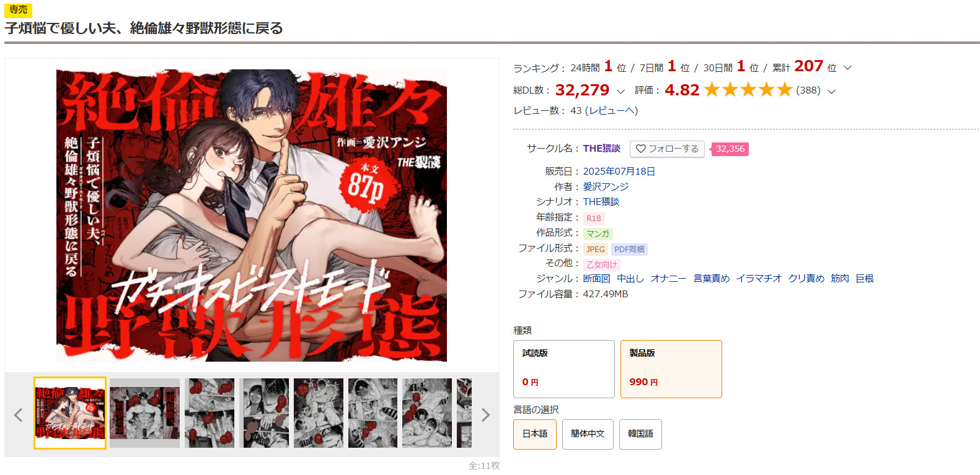Click the 専売 exclusive badge

pyautogui.click(x=18, y=10)
